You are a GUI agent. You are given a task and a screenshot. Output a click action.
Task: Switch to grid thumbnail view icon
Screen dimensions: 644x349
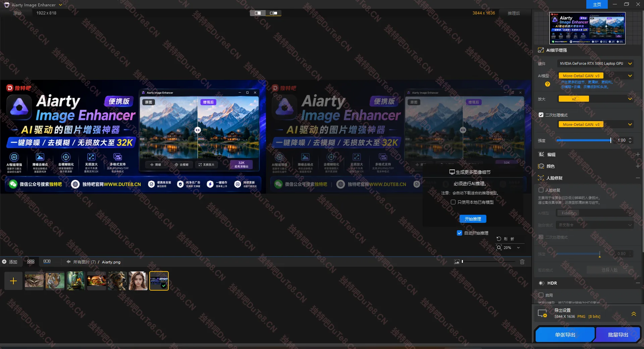(x=31, y=261)
